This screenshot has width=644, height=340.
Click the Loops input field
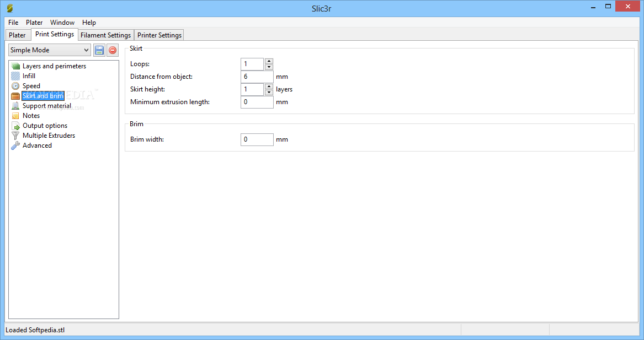click(252, 64)
